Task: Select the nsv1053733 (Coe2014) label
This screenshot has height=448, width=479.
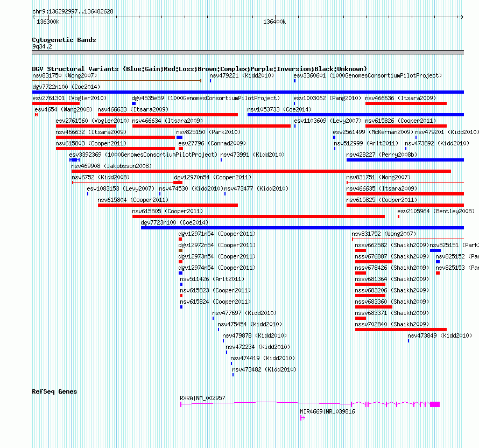Action: point(279,109)
